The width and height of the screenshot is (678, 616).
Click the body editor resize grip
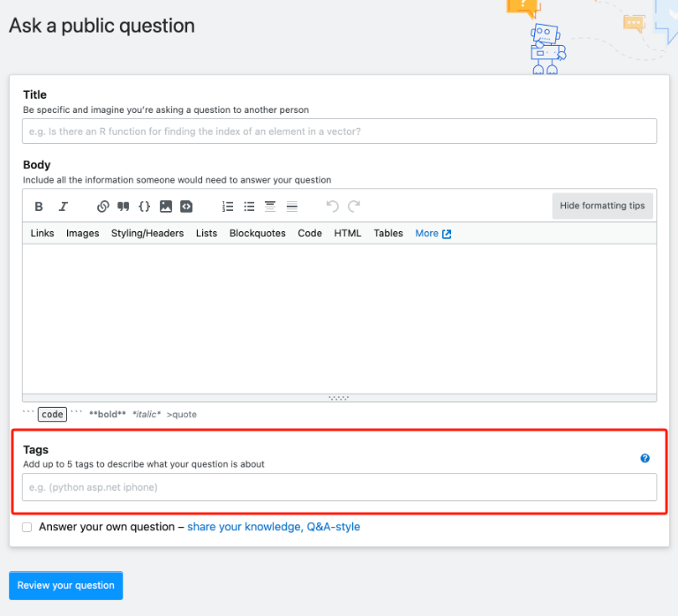point(339,398)
